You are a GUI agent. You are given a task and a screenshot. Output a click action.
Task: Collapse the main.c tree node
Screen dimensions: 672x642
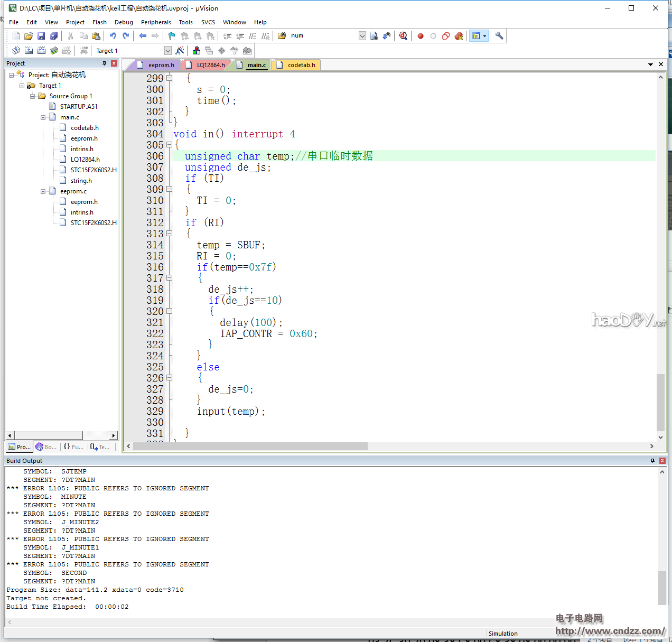click(x=43, y=117)
